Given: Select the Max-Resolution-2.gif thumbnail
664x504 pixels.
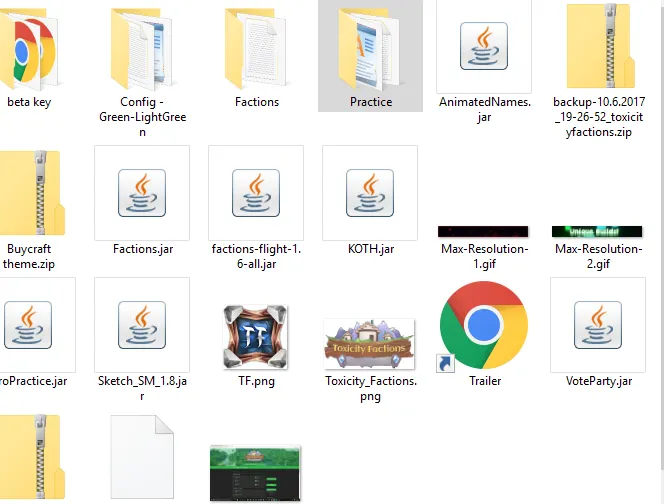Looking at the screenshot, I should coord(597,231).
